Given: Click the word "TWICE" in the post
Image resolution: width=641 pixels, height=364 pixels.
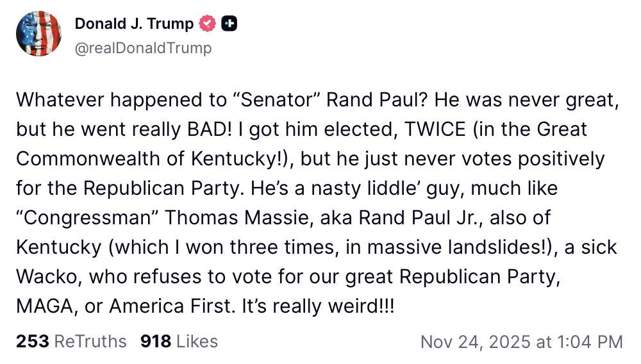Looking at the screenshot, I should tap(434, 129).
